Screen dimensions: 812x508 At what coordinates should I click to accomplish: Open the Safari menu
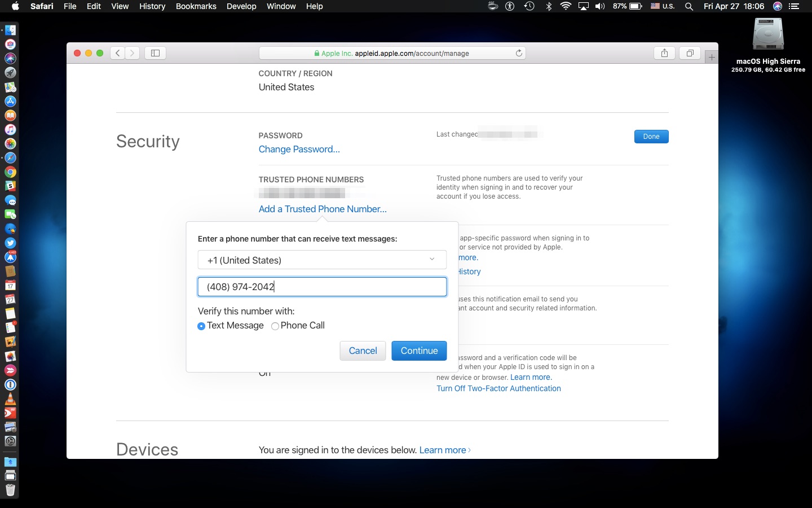click(x=42, y=6)
